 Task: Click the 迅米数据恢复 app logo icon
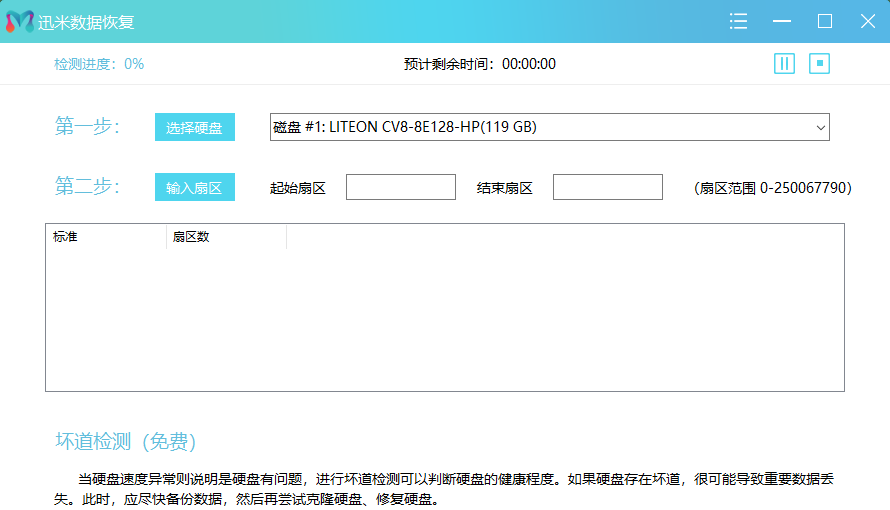tap(17, 21)
